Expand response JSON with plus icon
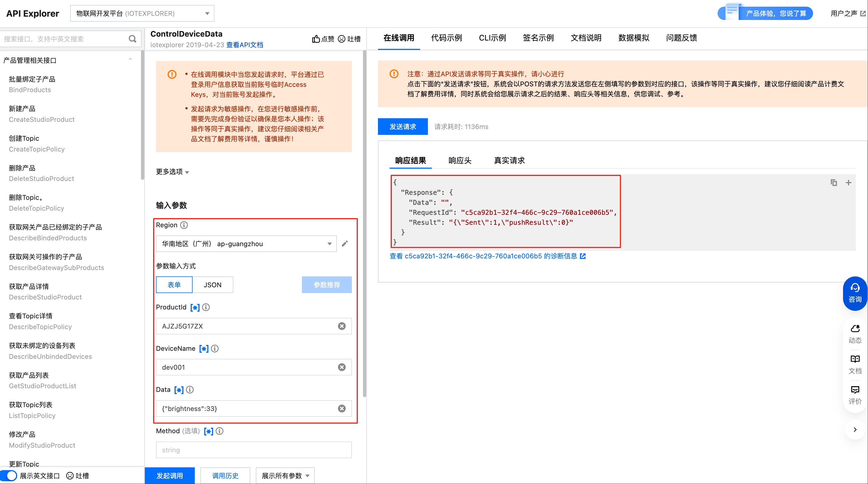The image size is (868, 484). (x=849, y=183)
